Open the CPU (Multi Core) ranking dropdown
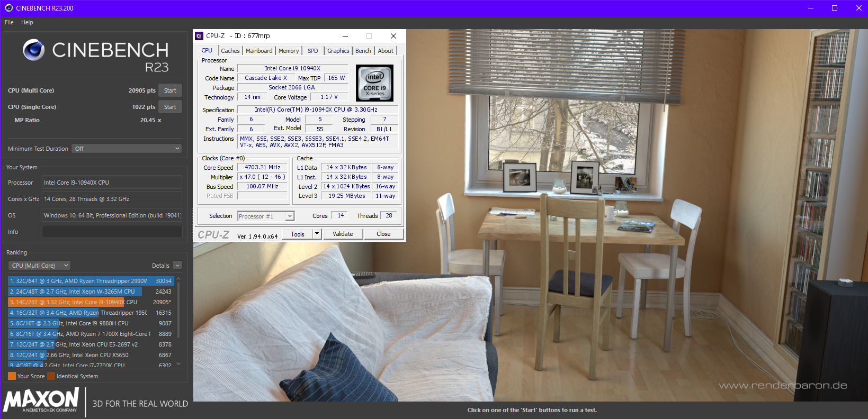This screenshot has width=868, height=419. [x=40, y=266]
